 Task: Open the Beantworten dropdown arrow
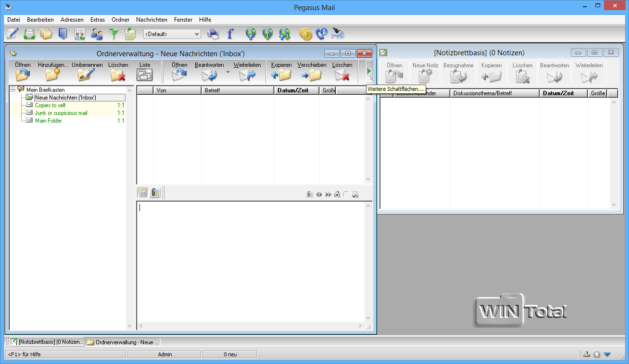point(228,72)
